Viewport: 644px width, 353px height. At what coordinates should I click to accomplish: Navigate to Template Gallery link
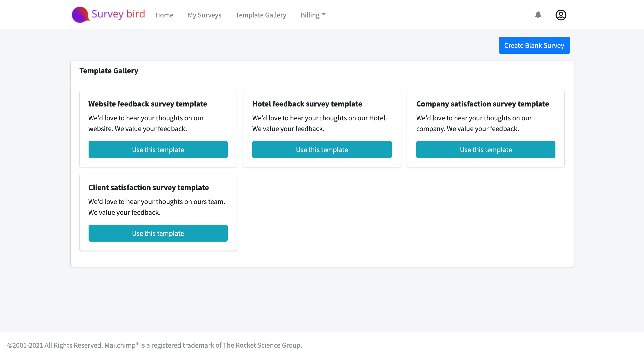pyautogui.click(x=261, y=15)
